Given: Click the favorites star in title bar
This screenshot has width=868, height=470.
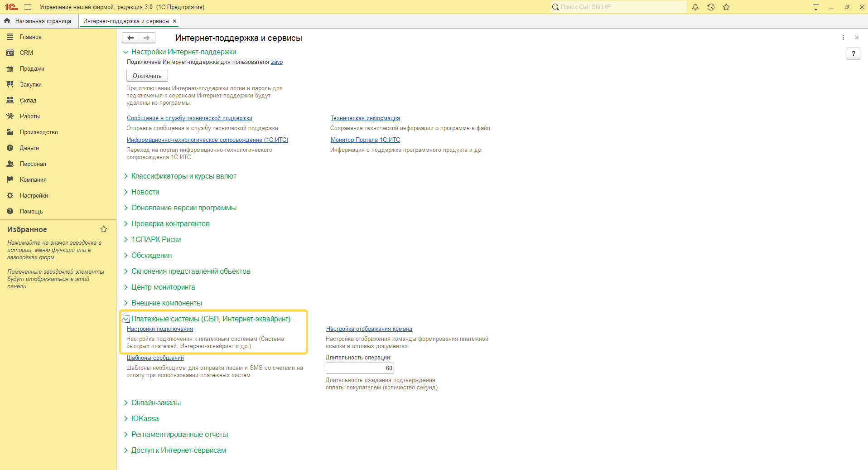Looking at the screenshot, I should click(726, 7).
